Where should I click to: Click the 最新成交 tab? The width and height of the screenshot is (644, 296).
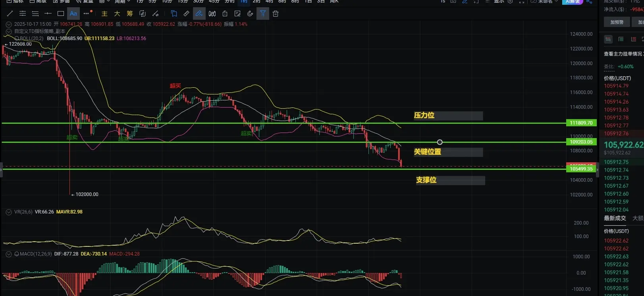615,218
